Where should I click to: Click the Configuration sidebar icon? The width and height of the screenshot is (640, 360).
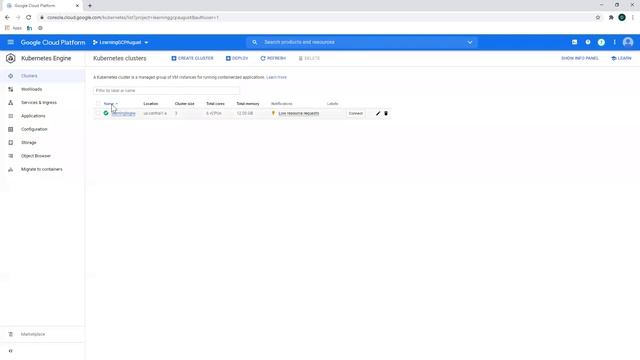[11, 129]
